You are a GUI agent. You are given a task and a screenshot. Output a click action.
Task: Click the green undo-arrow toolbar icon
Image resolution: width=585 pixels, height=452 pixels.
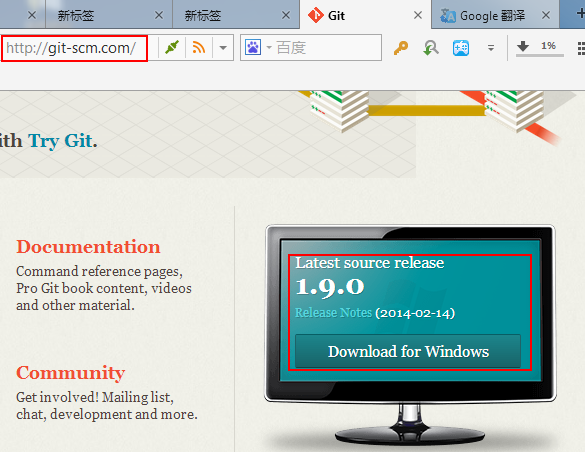pos(431,48)
